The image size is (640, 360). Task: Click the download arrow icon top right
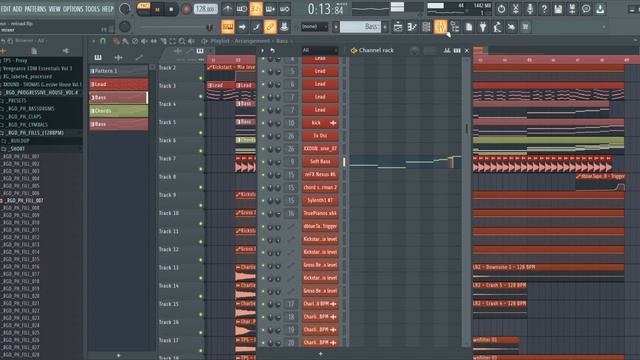point(600,9)
